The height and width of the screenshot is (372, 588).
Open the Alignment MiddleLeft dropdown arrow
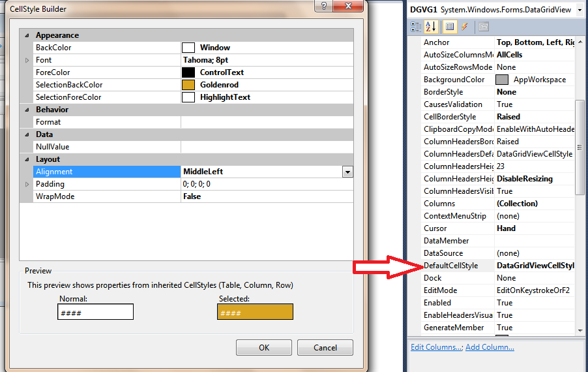point(347,172)
